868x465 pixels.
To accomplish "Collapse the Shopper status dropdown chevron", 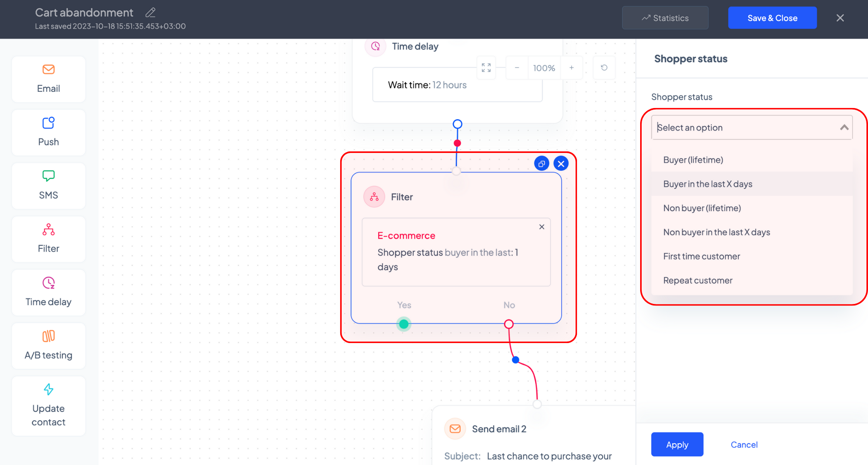I will [844, 127].
